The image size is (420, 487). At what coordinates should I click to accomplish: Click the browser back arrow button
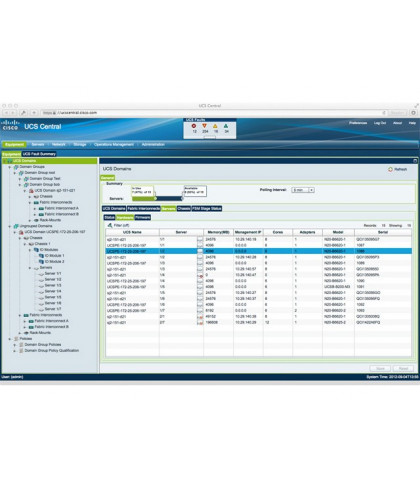pos(6,113)
